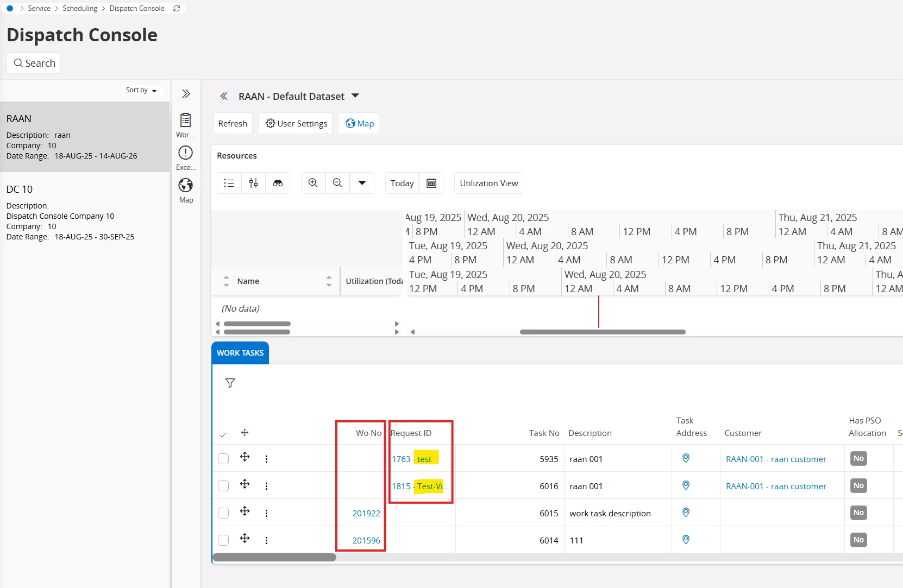The height and width of the screenshot is (588, 903).
Task: Click the drag handle for task 5935
Action: point(245,457)
